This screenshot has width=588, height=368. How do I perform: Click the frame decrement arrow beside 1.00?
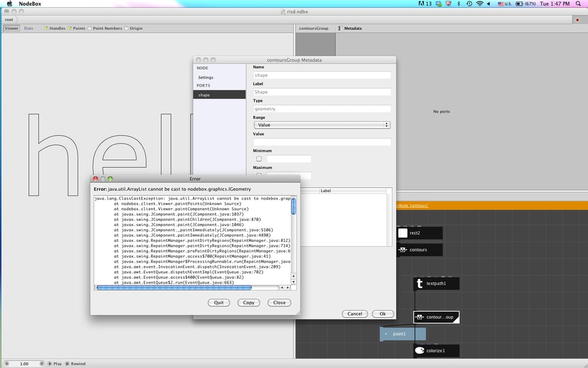6,363
